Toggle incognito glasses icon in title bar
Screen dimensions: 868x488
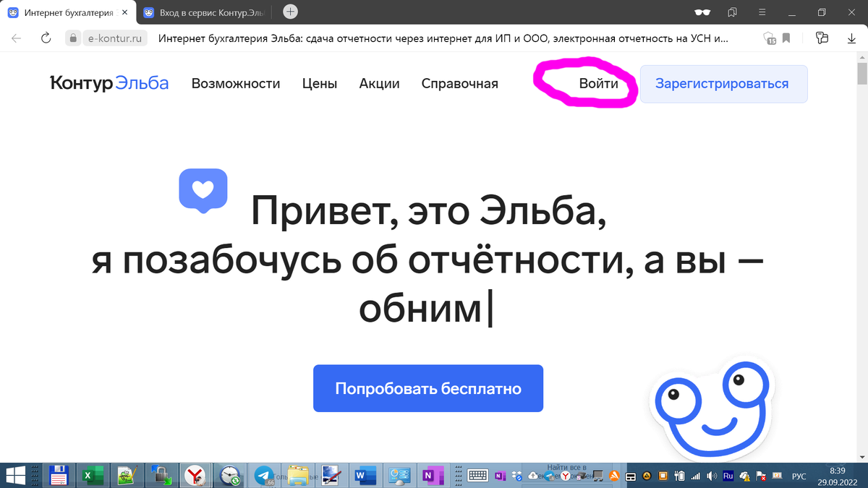coord(702,12)
